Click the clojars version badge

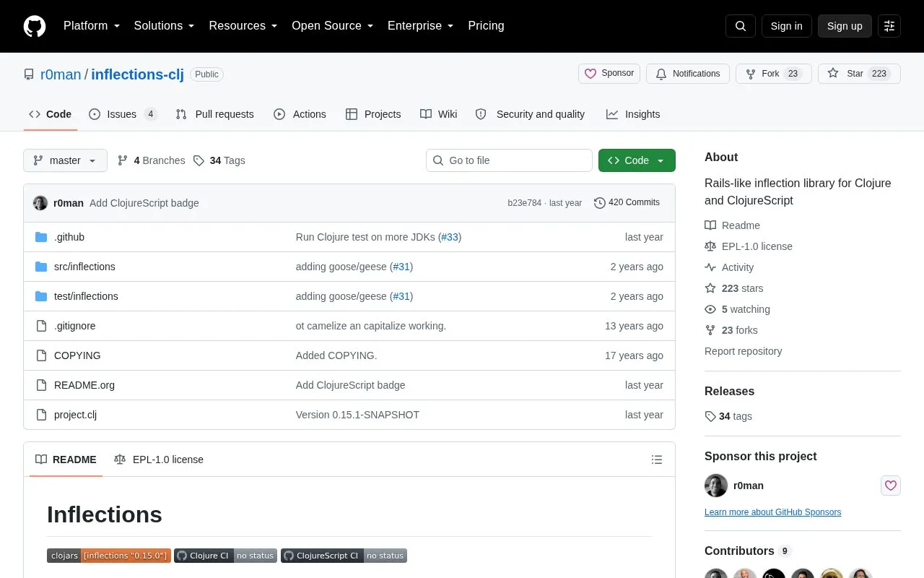[109, 556]
